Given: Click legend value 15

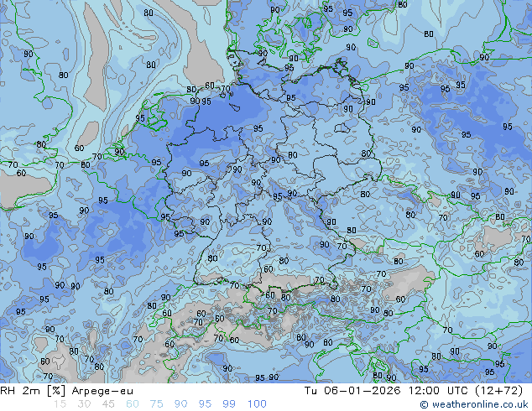Looking at the screenshot, I should pyautogui.click(x=60, y=404).
